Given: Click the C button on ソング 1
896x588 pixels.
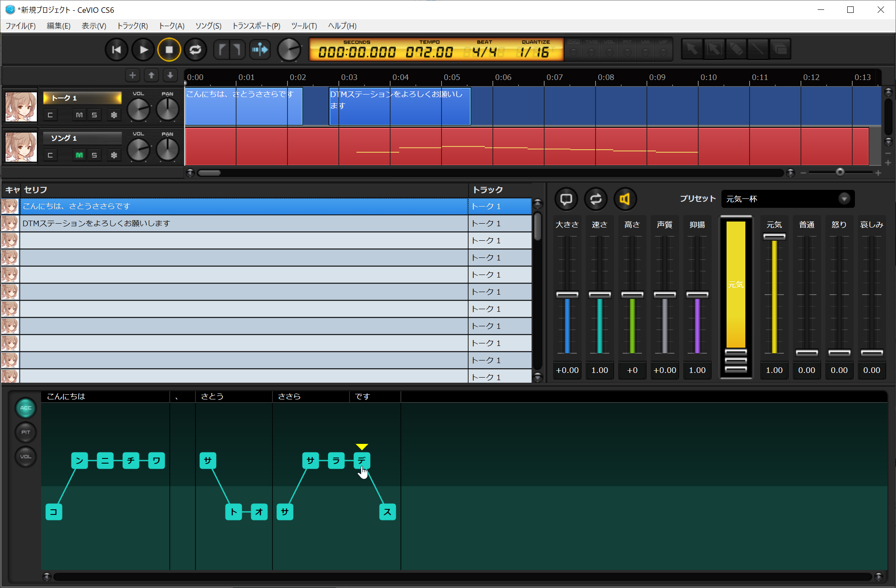Looking at the screenshot, I should click(50, 155).
